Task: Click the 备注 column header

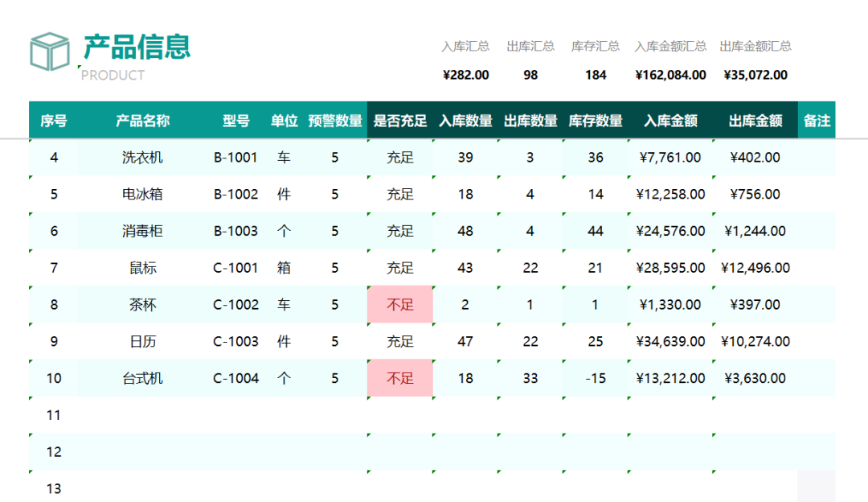Action: (817, 121)
